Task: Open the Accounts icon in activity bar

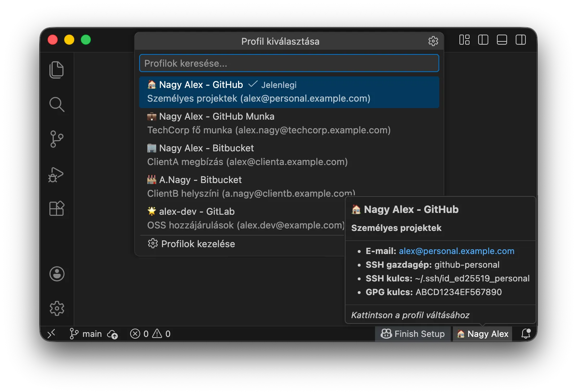Action: [57, 274]
